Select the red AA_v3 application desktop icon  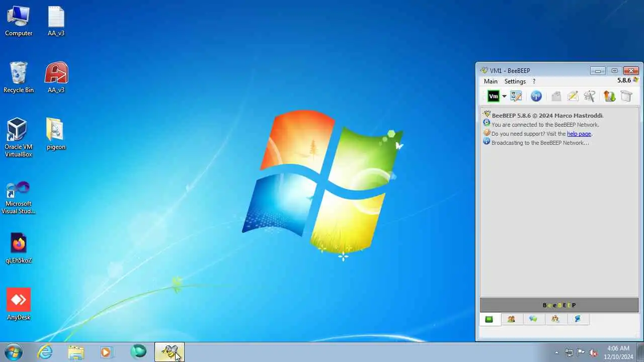[56, 77]
